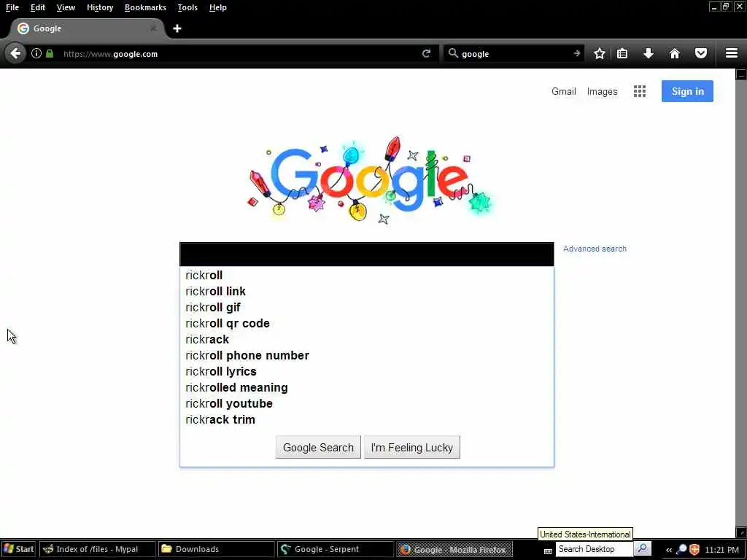Choose the 'rickroll phone number' suggestion
The height and width of the screenshot is (560, 747).
[x=366, y=356]
